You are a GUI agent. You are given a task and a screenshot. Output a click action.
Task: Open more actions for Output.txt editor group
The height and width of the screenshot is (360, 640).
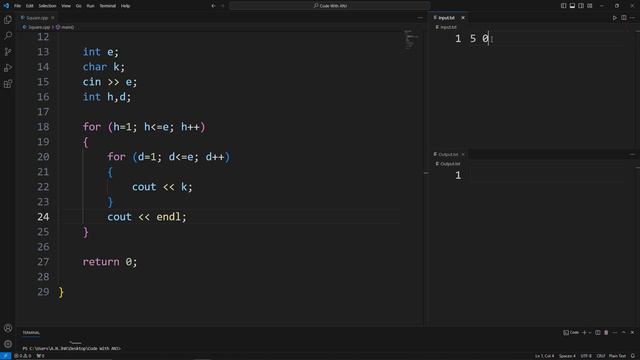[x=632, y=154]
